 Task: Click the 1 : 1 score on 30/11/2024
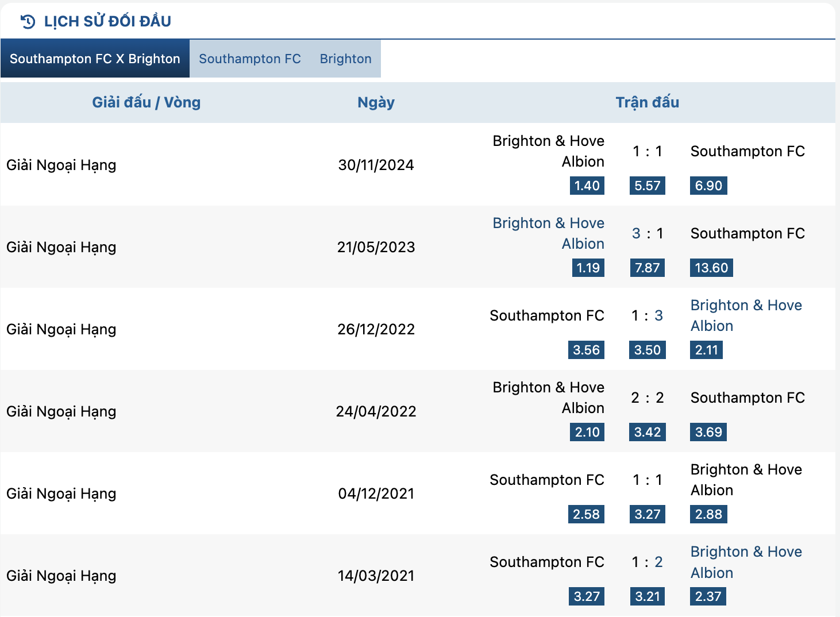point(648,151)
